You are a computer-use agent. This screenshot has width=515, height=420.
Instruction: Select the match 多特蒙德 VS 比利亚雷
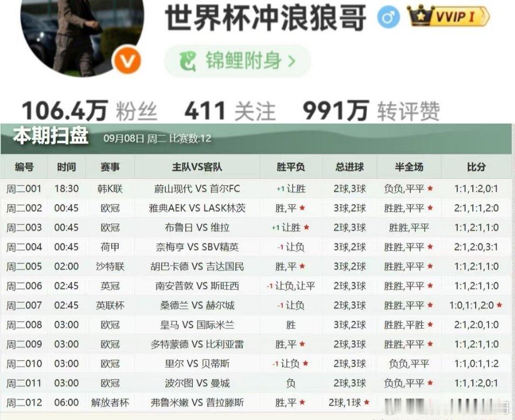197,344
